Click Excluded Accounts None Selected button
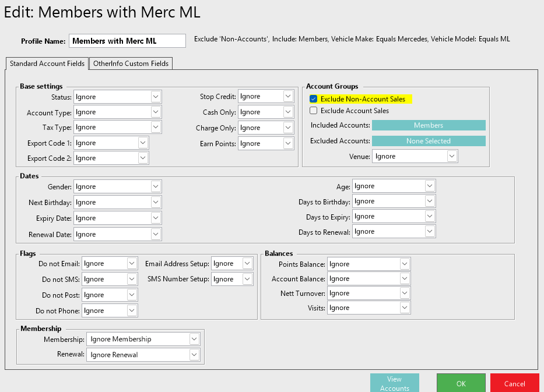This screenshot has width=544, height=392. click(428, 141)
